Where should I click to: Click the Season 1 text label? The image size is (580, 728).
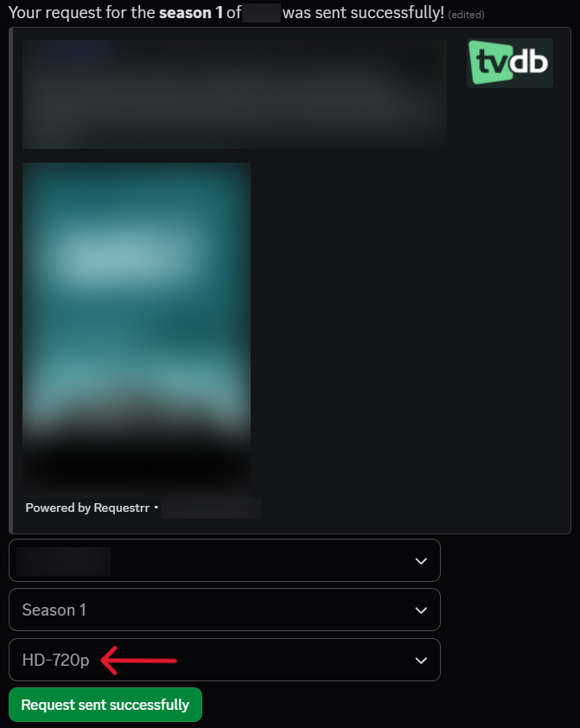54,610
